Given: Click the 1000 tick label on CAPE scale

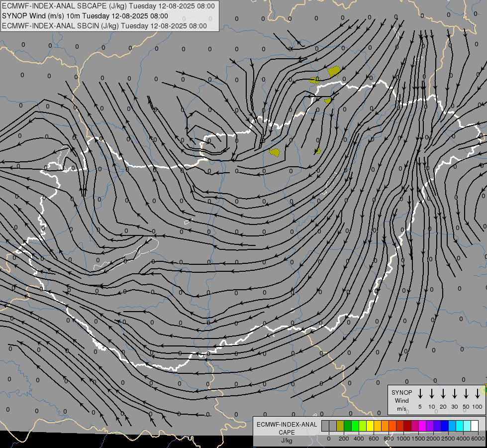Looking at the screenshot, I should (x=403, y=439).
